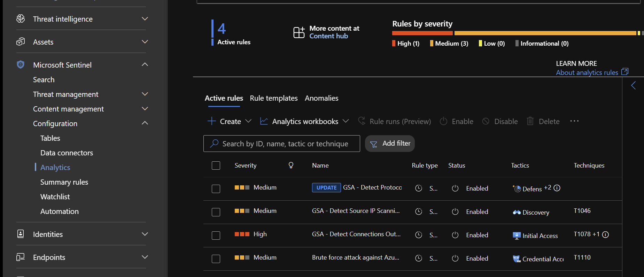
Task: Follow the Content hub link
Action: [x=328, y=36]
